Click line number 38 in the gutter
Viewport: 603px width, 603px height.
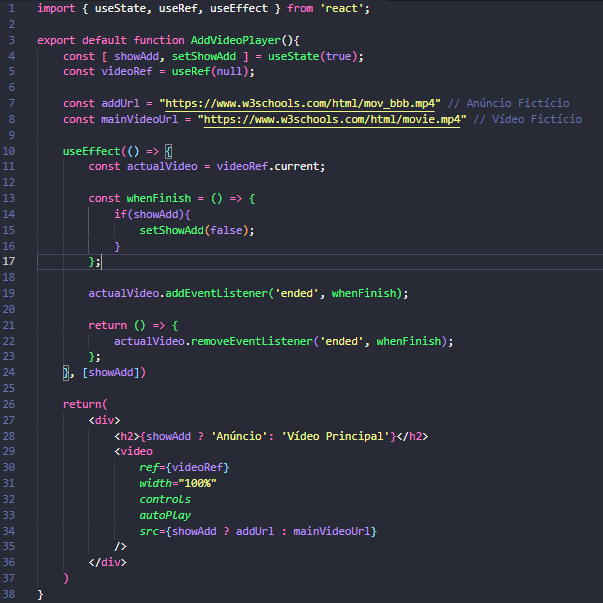pyautogui.click(x=8, y=594)
